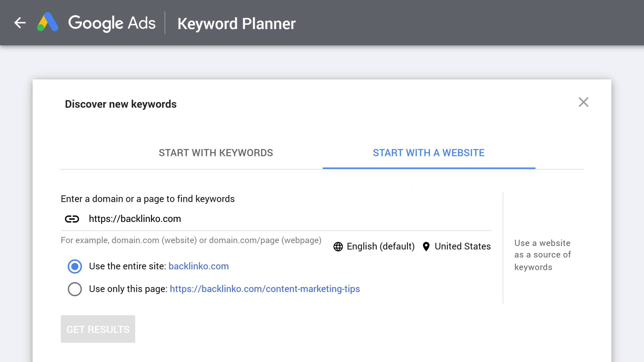Open the content-marketing-tips page link
Screen dimensions: 644x362
[x=265, y=289]
